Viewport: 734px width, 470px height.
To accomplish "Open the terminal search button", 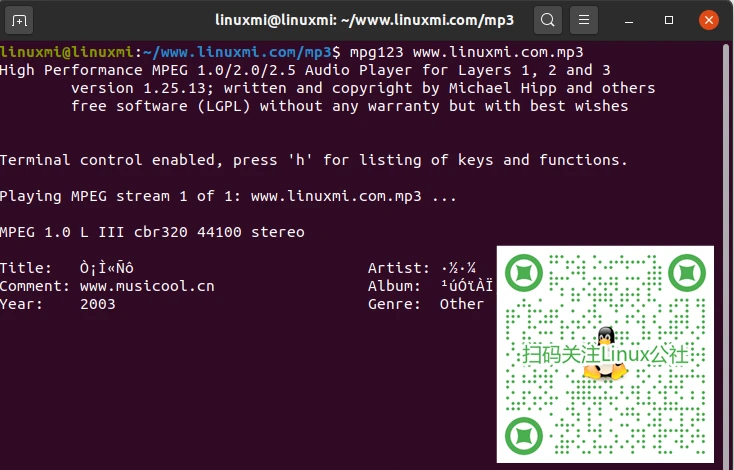I will click(548, 20).
